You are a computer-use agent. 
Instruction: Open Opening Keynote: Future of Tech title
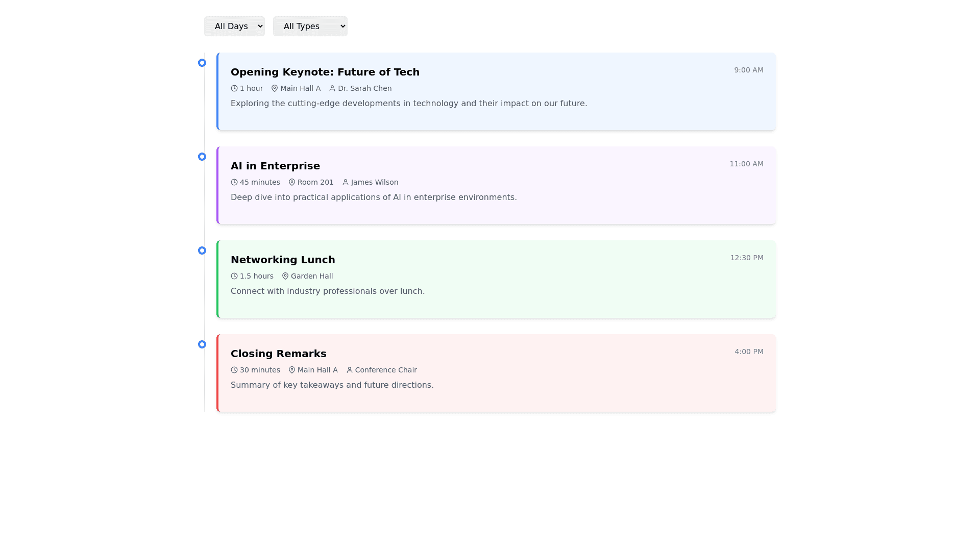325,72
